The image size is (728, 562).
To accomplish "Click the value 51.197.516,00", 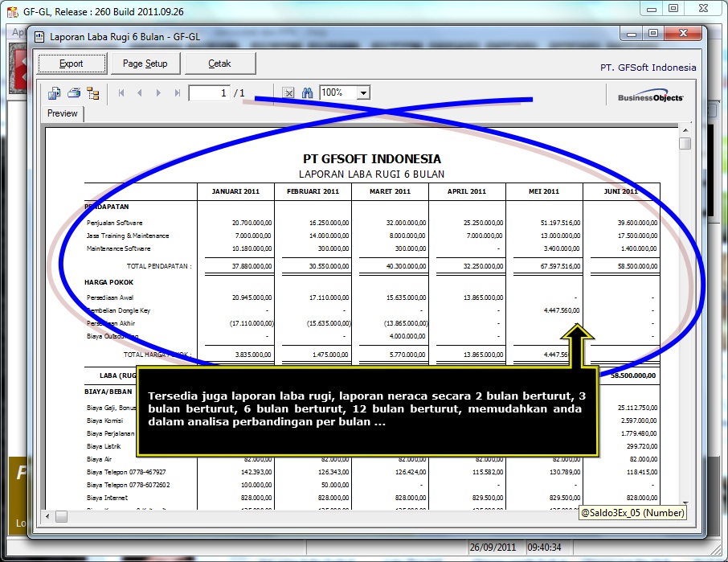I will [560, 223].
